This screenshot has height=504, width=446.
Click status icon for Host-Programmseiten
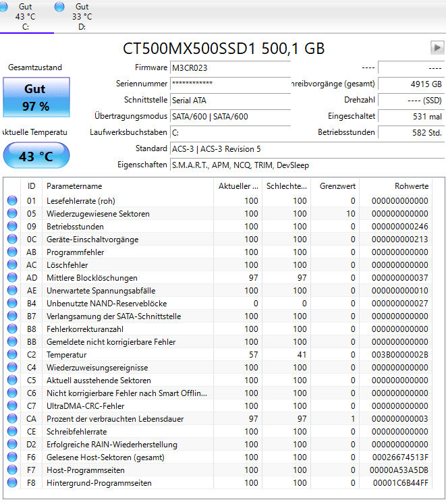(12, 470)
